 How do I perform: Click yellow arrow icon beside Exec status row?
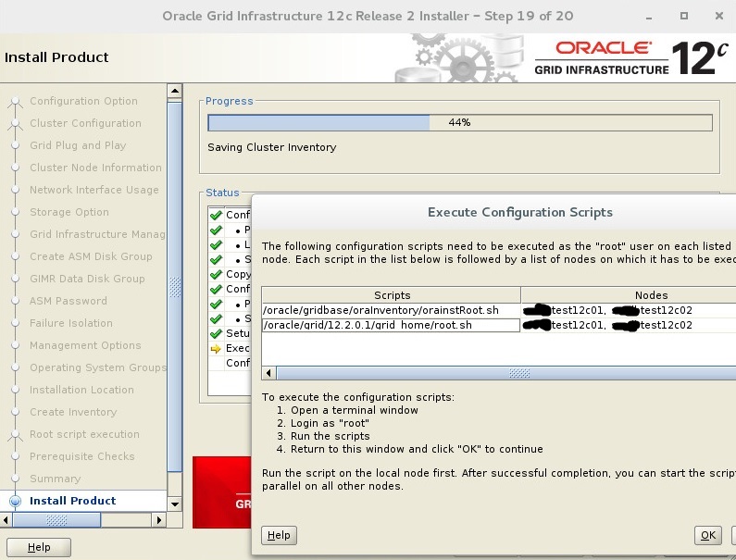coord(216,349)
